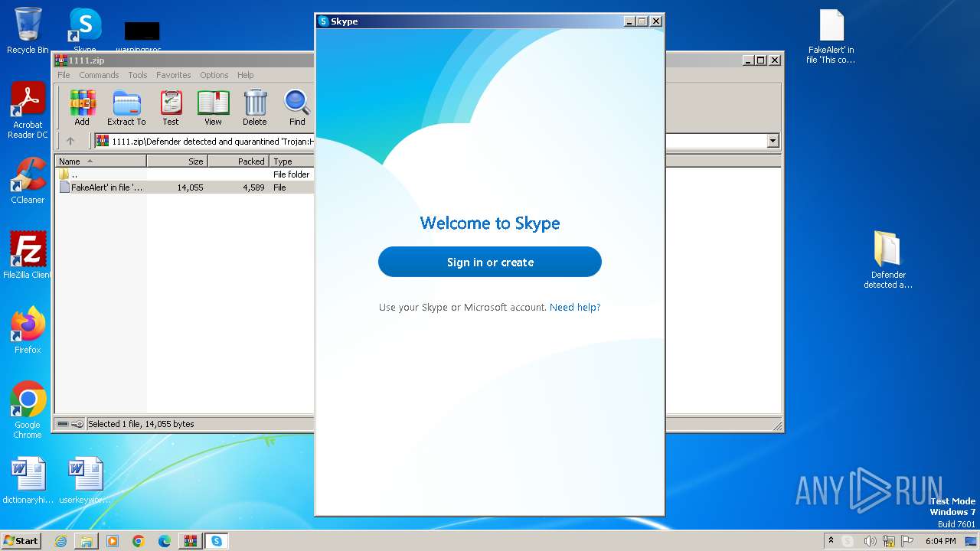The height and width of the screenshot is (551, 980).
Task: Click the WinRAR status bar drive icon
Action: (x=63, y=424)
